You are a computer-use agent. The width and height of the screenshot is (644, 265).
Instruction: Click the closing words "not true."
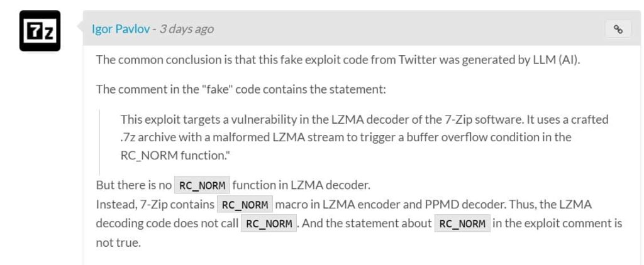click(x=118, y=242)
